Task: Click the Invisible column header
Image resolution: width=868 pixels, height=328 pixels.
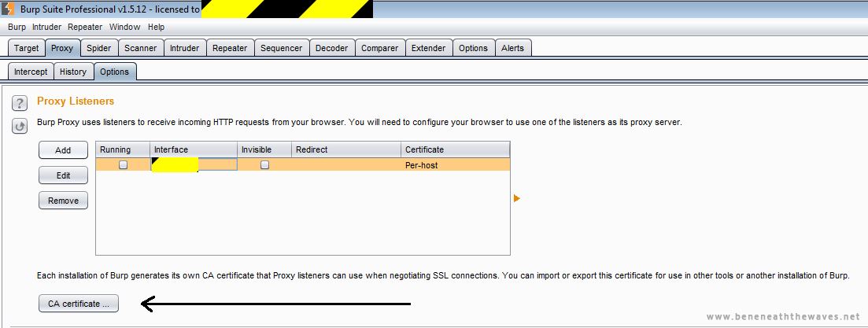Action: pyautogui.click(x=264, y=149)
